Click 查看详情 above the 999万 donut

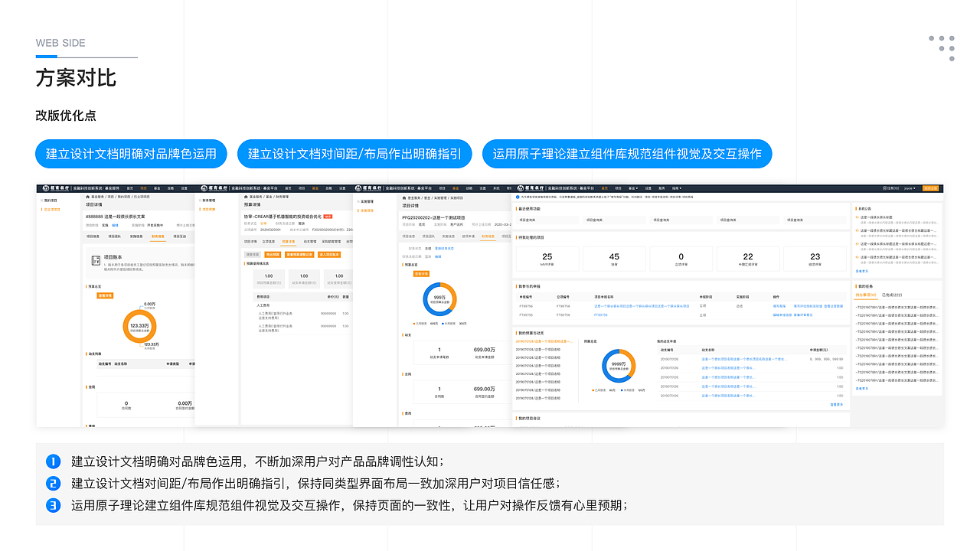pyautogui.click(x=421, y=273)
